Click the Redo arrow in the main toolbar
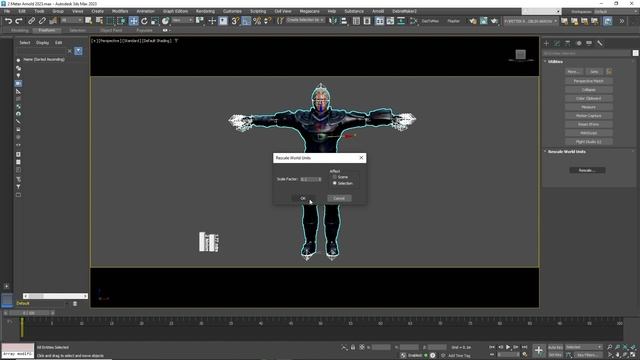Screen dimensions: 640x360 coord(19,21)
